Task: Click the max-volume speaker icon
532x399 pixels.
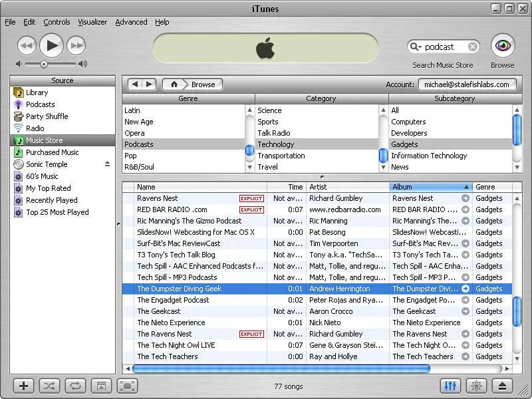Action: pyautogui.click(x=82, y=64)
